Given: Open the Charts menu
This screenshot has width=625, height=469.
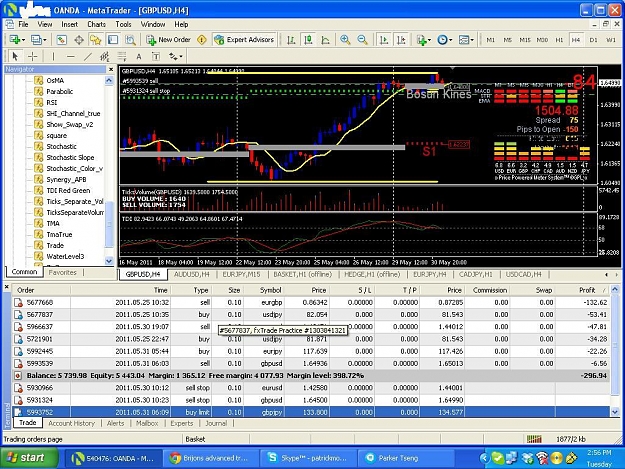Looking at the screenshot, I should point(96,24).
